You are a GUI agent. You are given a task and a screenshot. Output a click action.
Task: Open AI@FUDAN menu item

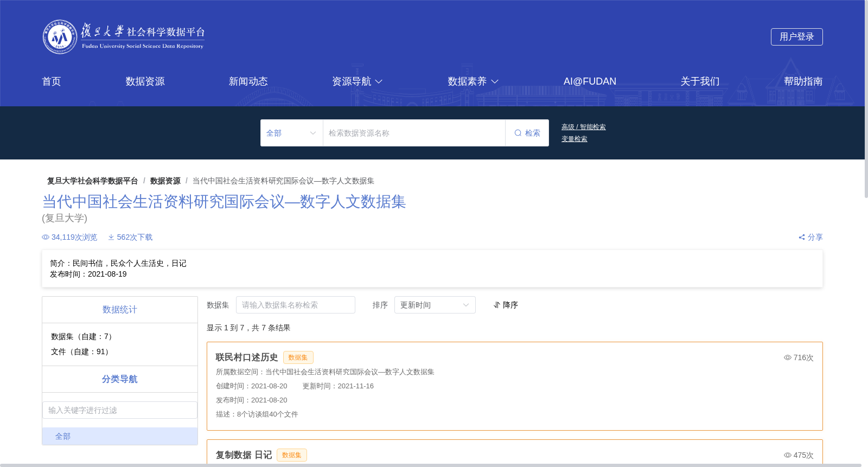pos(590,81)
